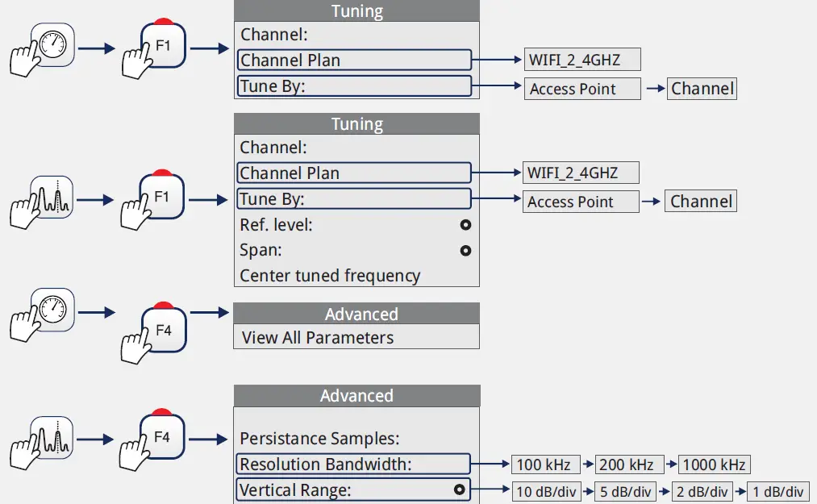This screenshot has width=817, height=504.
Task: Pick the 5 dB/div vertical range option
Action: point(625,491)
